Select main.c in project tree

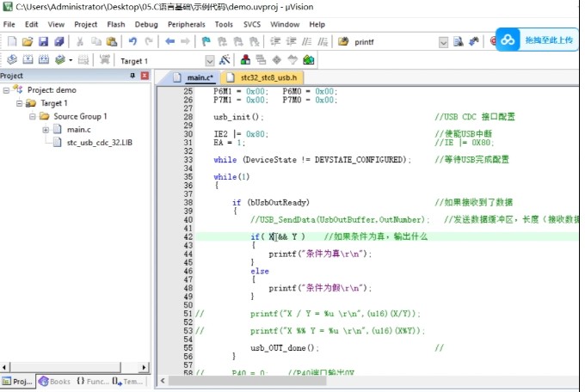[x=78, y=130]
